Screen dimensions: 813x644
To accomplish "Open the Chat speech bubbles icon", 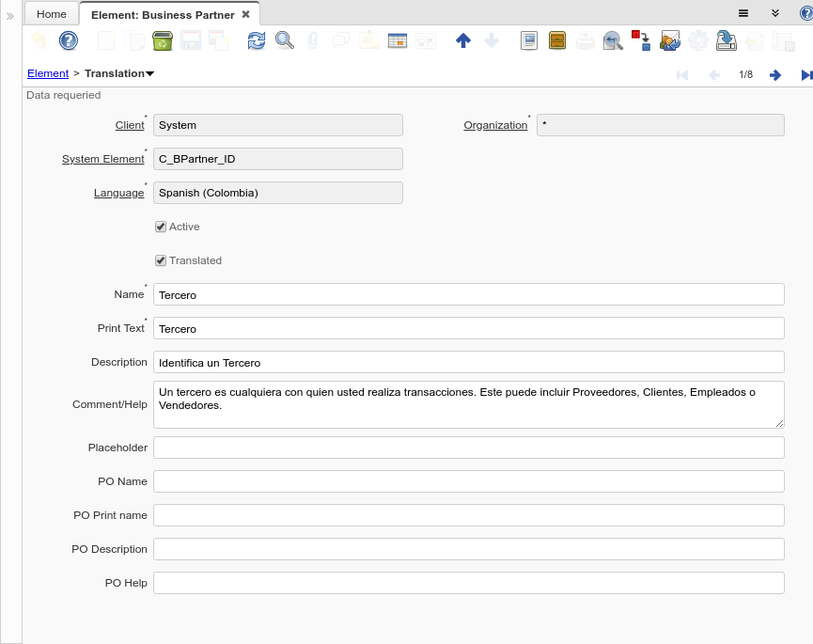I will (x=340, y=40).
